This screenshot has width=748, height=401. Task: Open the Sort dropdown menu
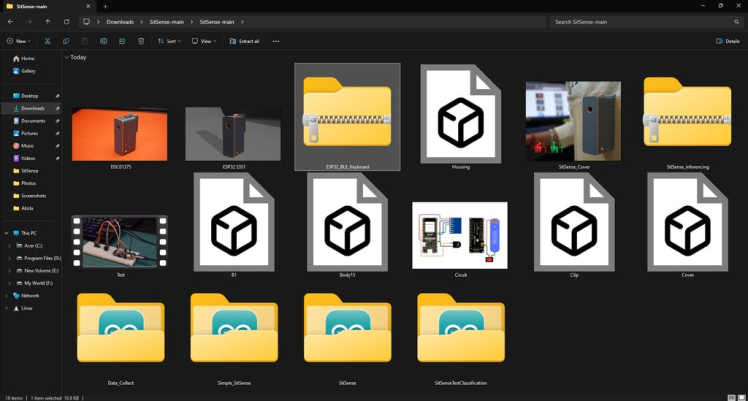(x=169, y=41)
